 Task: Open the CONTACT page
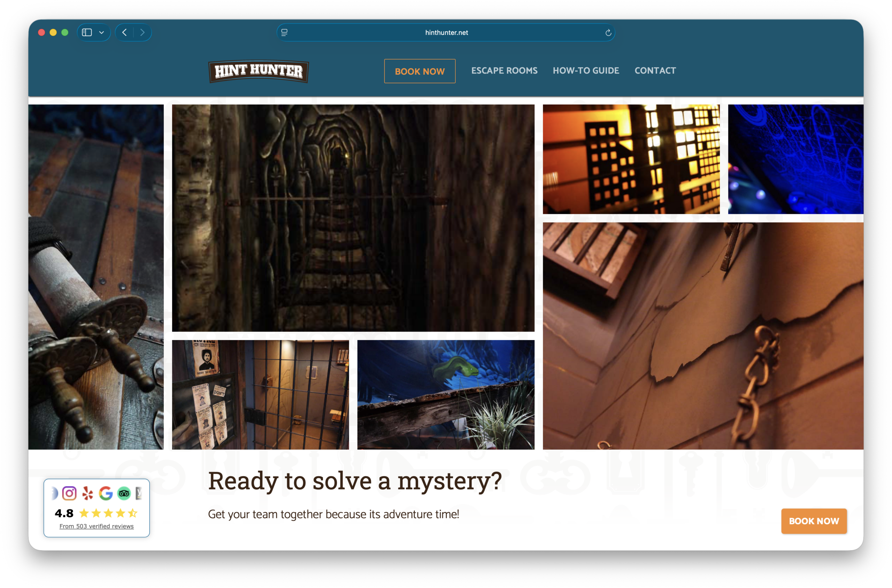[655, 70]
